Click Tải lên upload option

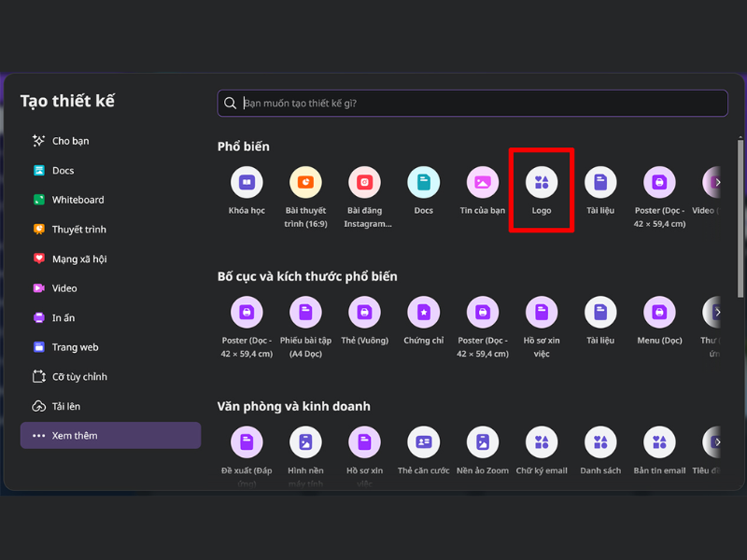(68, 406)
